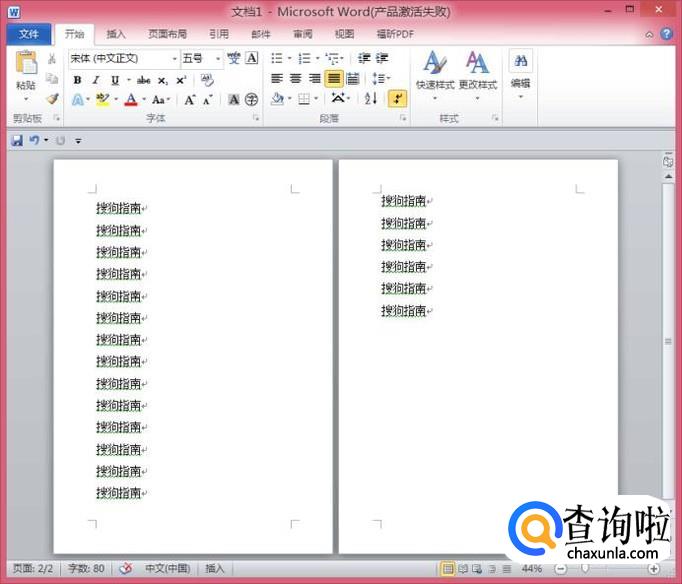Switch to the Mailings tab
This screenshot has height=584, width=682.
tap(261, 34)
